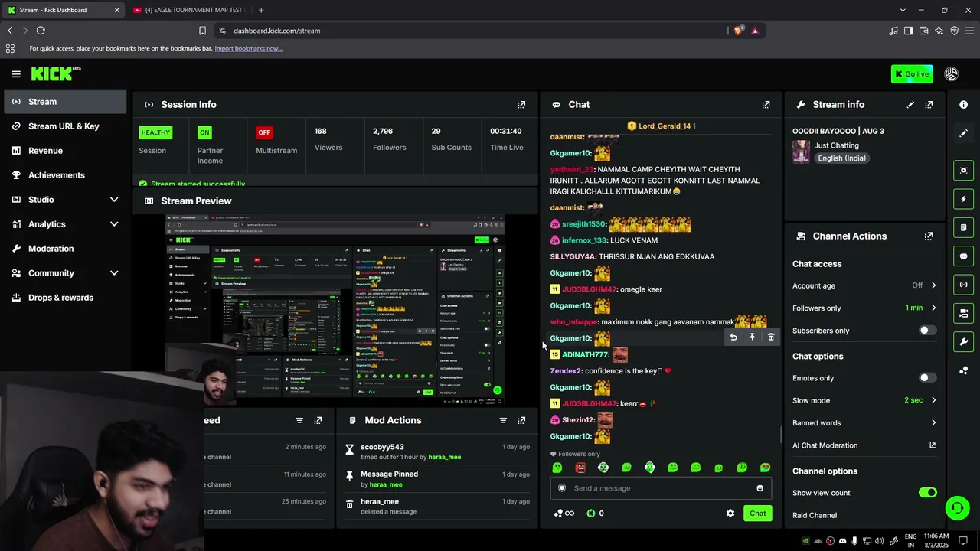Viewport: 980px width, 551px height.
Task: Delete the hovered chat message
Action: point(771,337)
